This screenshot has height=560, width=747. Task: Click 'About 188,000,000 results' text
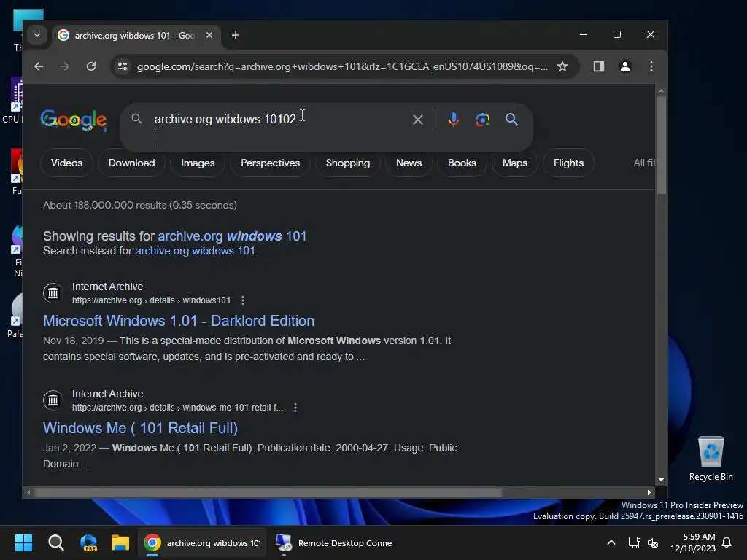click(x=139, y=205)
